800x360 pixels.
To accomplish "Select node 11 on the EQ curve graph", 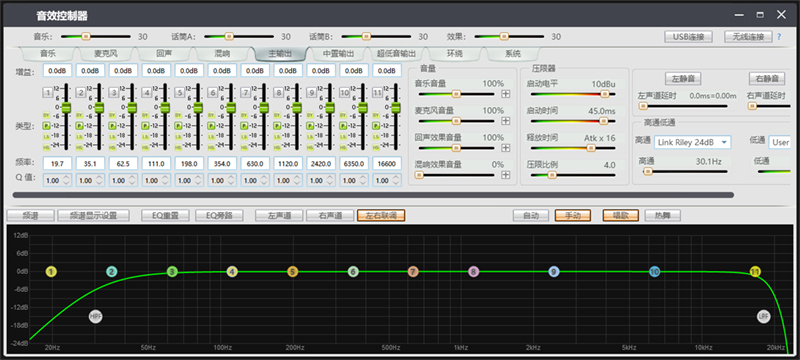I will pyautogui.click(x=755, y=272).
